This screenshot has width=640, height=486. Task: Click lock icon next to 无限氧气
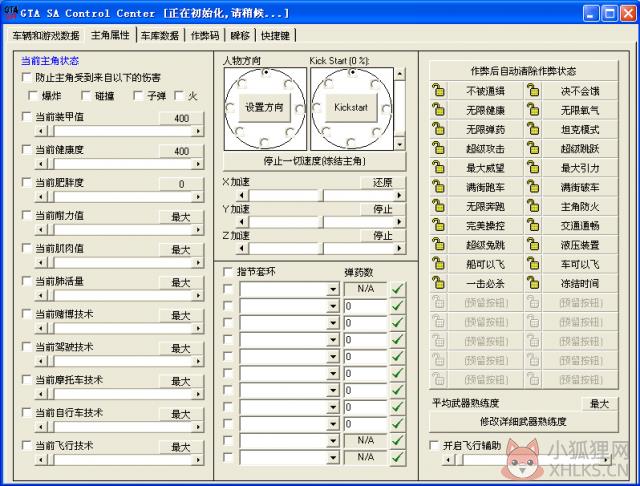533,110
